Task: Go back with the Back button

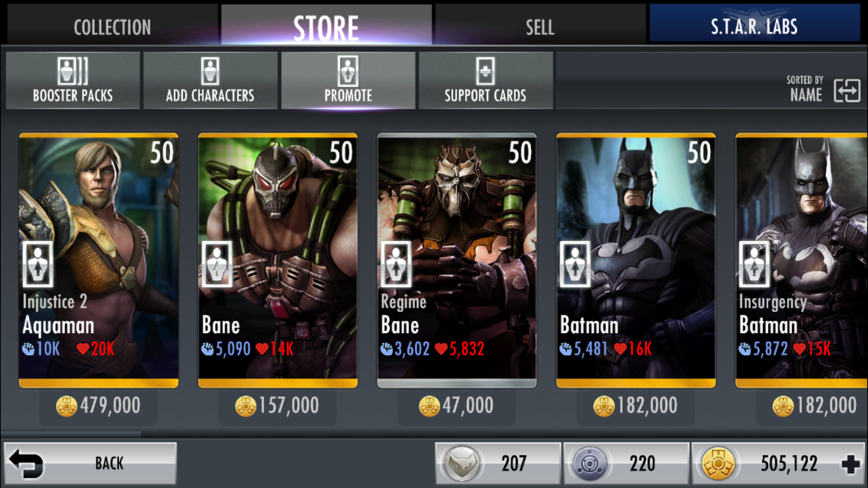Action: (x=90, y=463)
